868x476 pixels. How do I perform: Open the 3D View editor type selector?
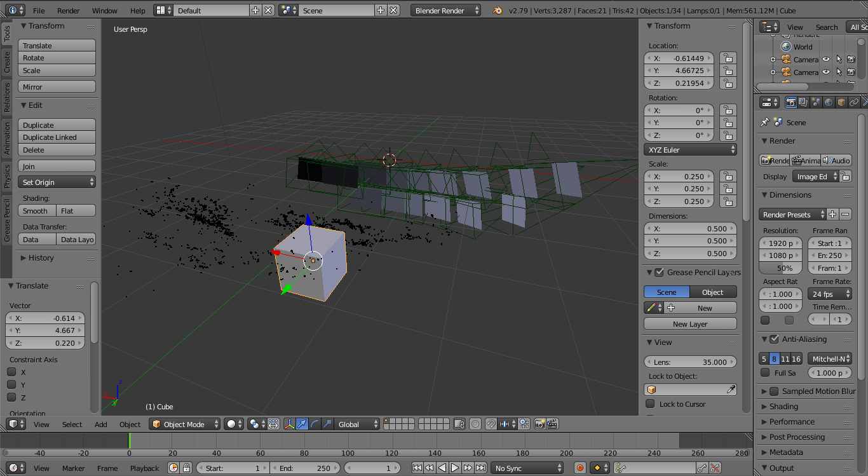point(16,424)
